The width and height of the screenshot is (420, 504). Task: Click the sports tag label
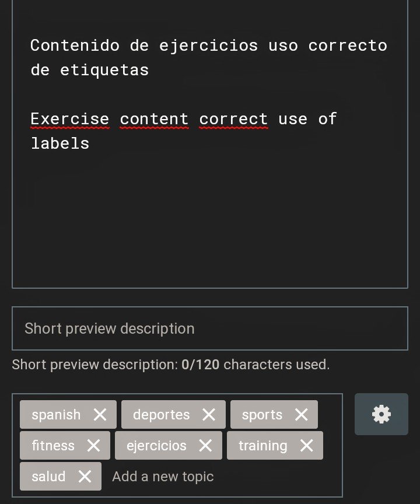[x=262, y=415]
